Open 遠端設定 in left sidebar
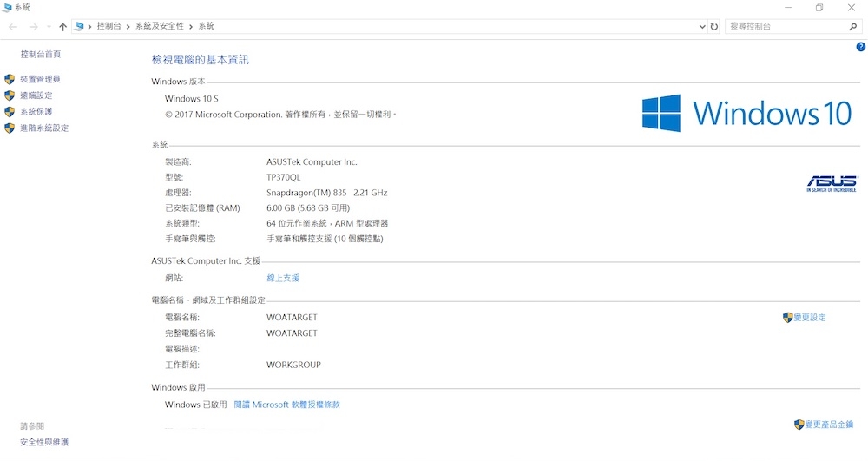Image resolution: width=868 pixels, height=461 pixels. [x=36, y=95]
